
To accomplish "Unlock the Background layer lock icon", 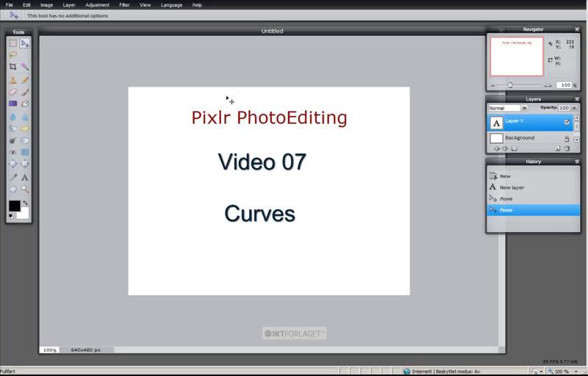I will (567, 138).
